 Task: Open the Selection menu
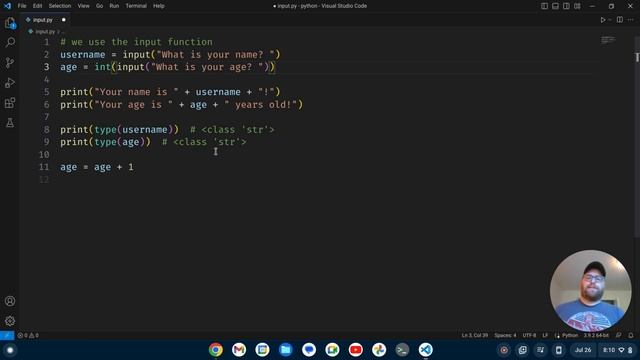pyautogui.click(x=60, y=6)
